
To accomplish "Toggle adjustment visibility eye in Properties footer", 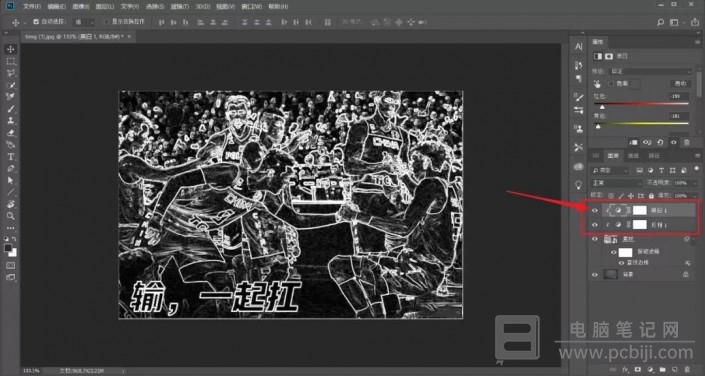I will click(x=674, y=142).
